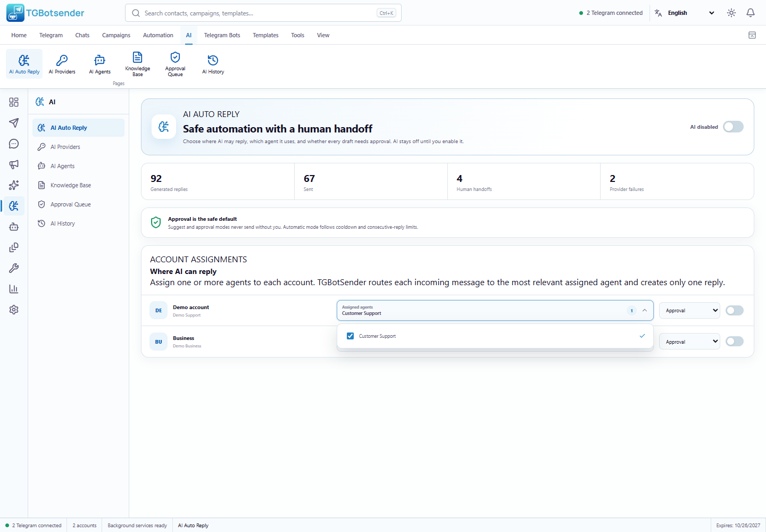Select AI Providers in the sidebar
This screenshot has height=532, width=766.
click(78, 147)
